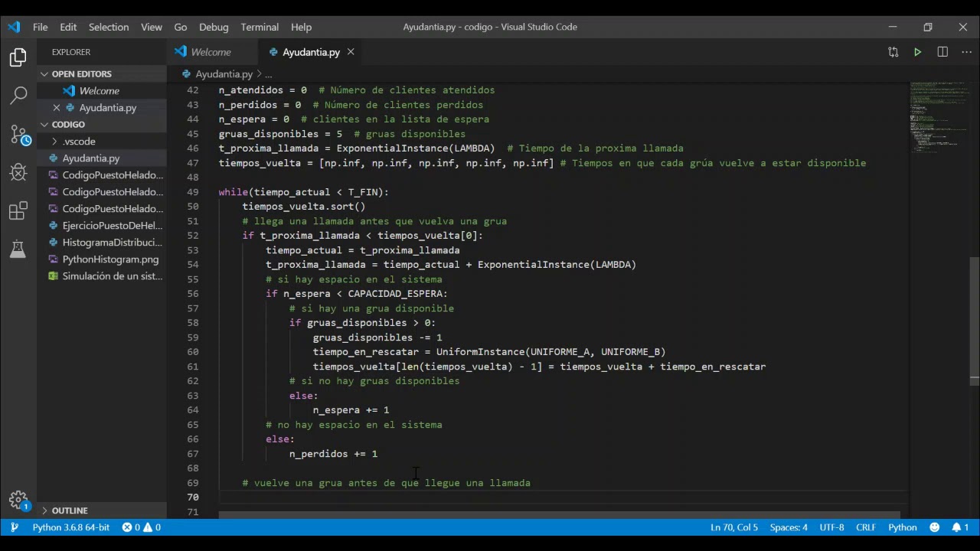This screenshot has width=980, height=551.
Task: Open the Explorer view in activity bar
Action: (18, 57)
